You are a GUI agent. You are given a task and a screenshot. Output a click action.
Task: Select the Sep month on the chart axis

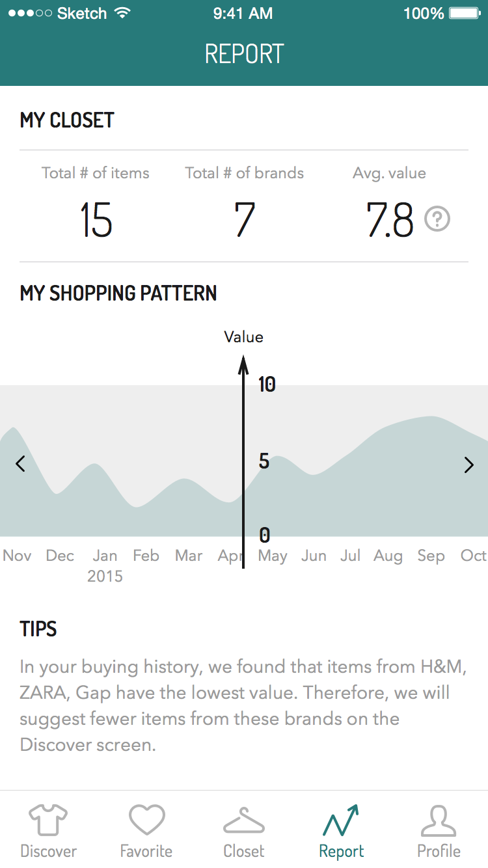pyautogui.click(x=431, y=556)
